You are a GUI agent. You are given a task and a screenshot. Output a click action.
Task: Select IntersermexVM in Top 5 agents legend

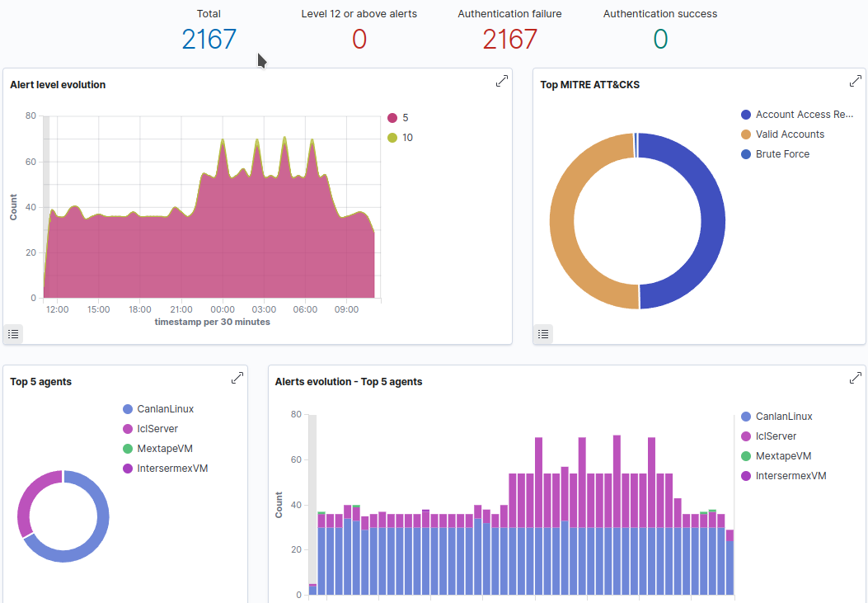pyautogui.click(x=171, y=469)
